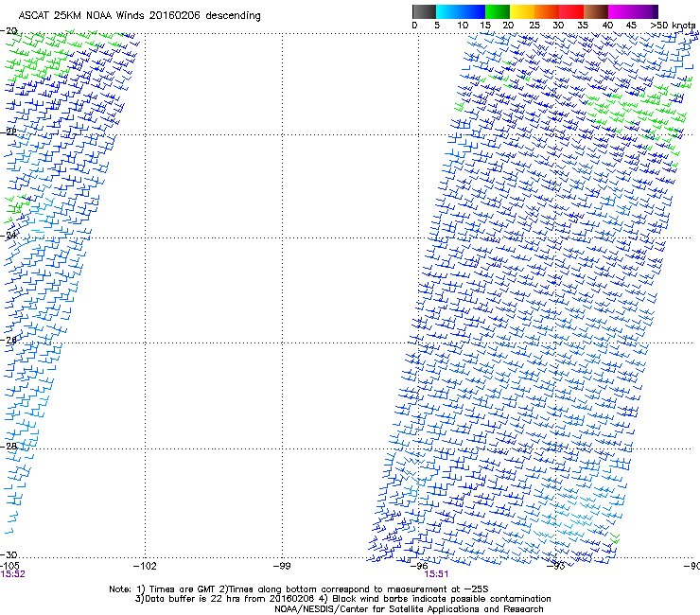Viewport: 700px width, 615px height.
Task: Click the -99 longitude axis label
Action: (282, 565)
